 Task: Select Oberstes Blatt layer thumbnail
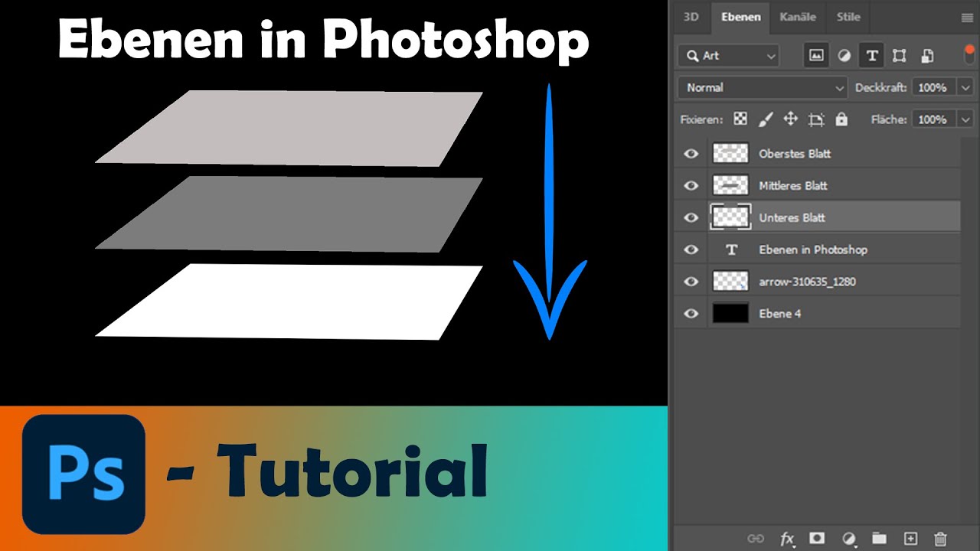730,153
